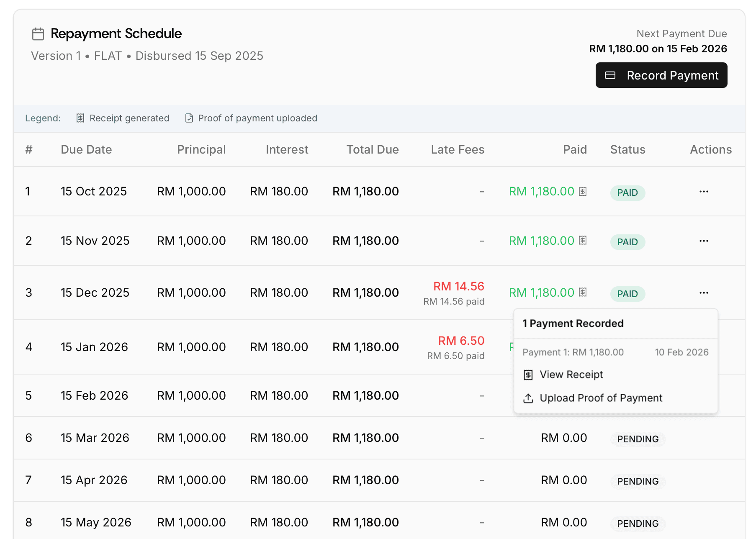The height and width of the screenshot is (539, 756).
Task: Click the RM 1,180.00 paid amount on row 1
Action: point(542,191)
